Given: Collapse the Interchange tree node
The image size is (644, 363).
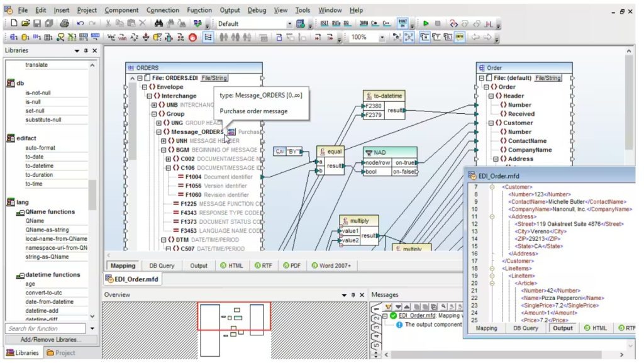Looking at the screenshot, I should [149, 96].
